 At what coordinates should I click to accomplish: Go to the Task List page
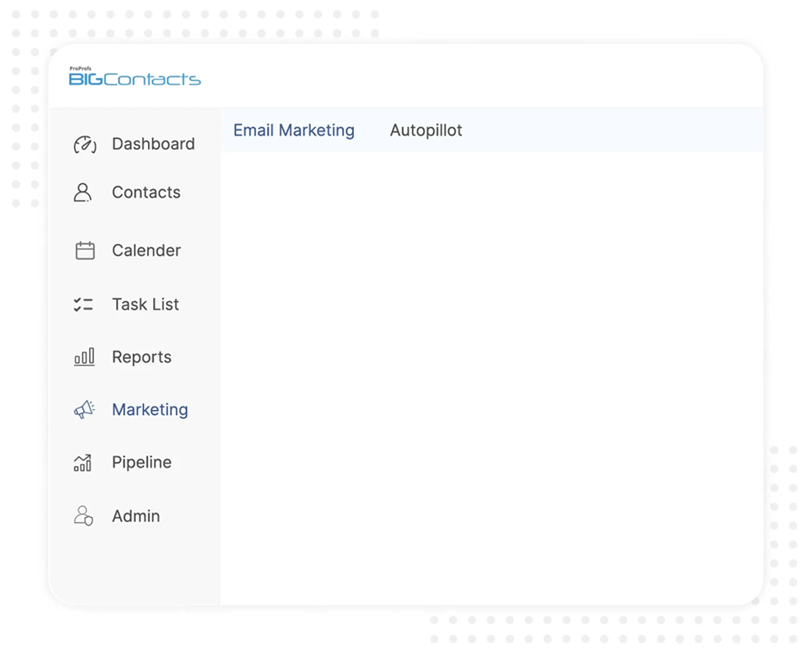coord(145,304)
